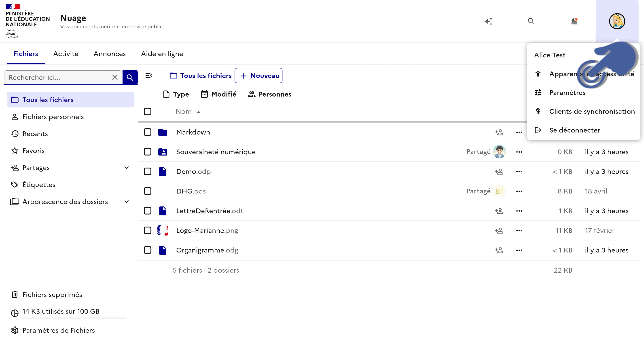Toggle the select-all files checkbox

(148, 111)
